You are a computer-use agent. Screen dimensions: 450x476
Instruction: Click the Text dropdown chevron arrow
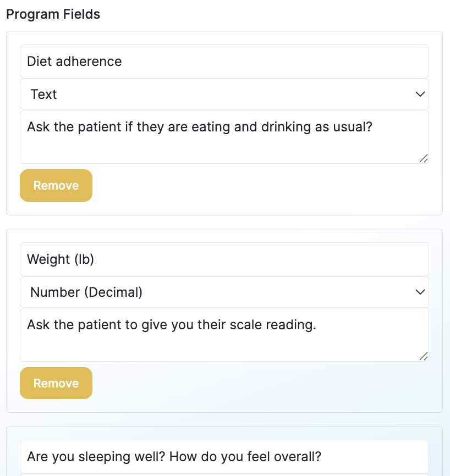coord(420,94)
